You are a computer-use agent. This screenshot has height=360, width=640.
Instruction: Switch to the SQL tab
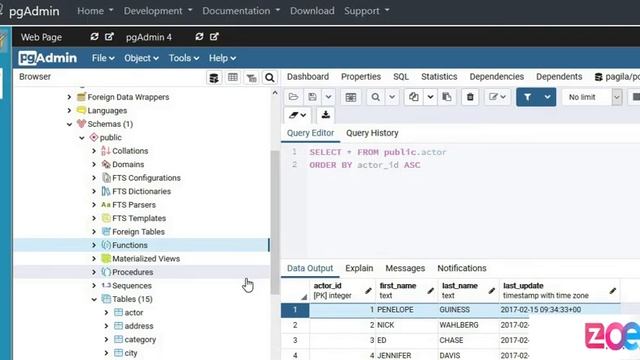pyautogui.click(x=401, y=77)
